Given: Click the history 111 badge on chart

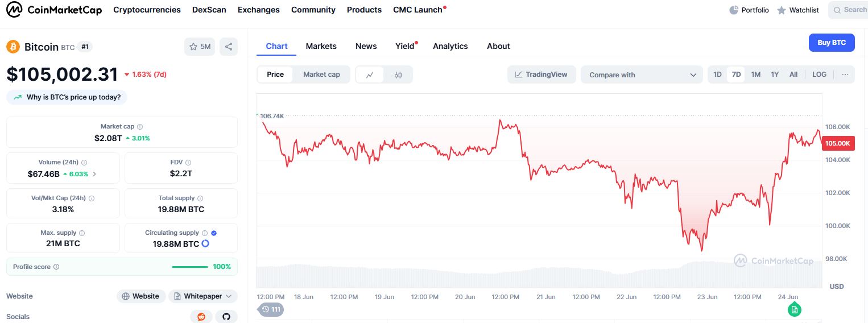Looking at the screenshot, I should tap(271, 309).
